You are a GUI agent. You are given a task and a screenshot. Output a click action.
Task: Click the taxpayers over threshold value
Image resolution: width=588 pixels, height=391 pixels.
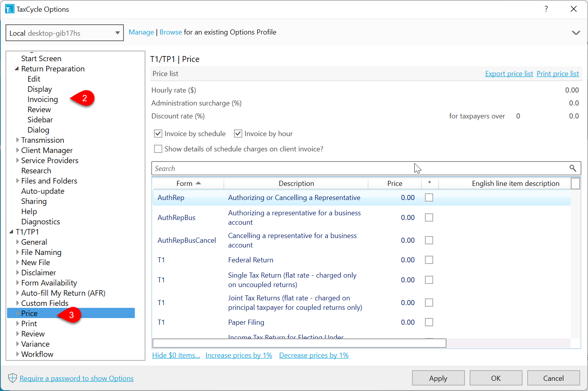tap(518, 116)
